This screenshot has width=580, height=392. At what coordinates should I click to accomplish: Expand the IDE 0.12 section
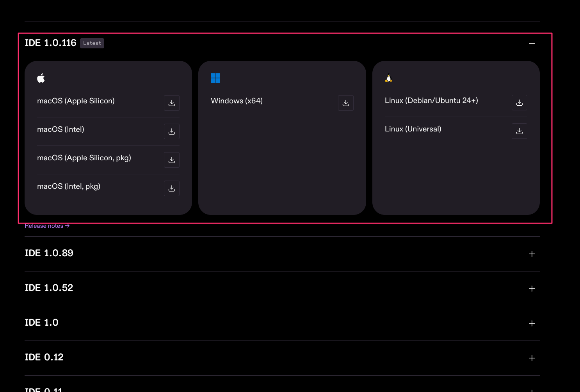(x=532, y=358)
